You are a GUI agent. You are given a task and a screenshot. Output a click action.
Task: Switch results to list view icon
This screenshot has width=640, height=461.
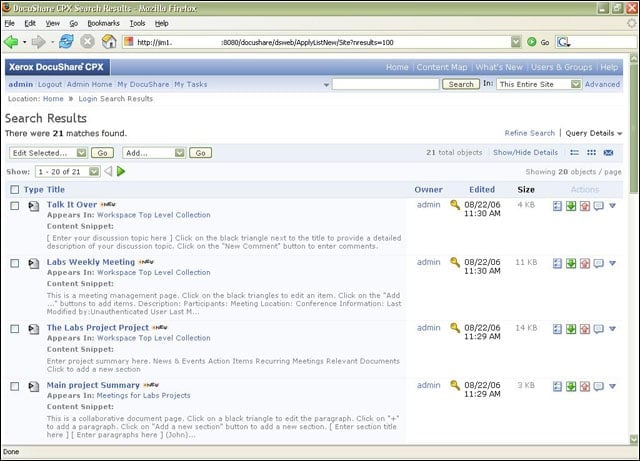(x=574, y=153)
